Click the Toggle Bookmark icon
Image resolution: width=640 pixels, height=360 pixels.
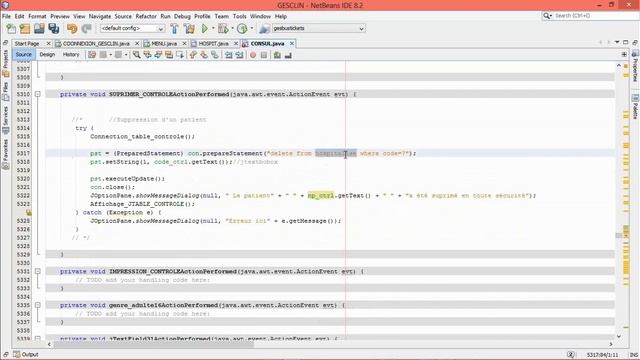tap(215, 55)
